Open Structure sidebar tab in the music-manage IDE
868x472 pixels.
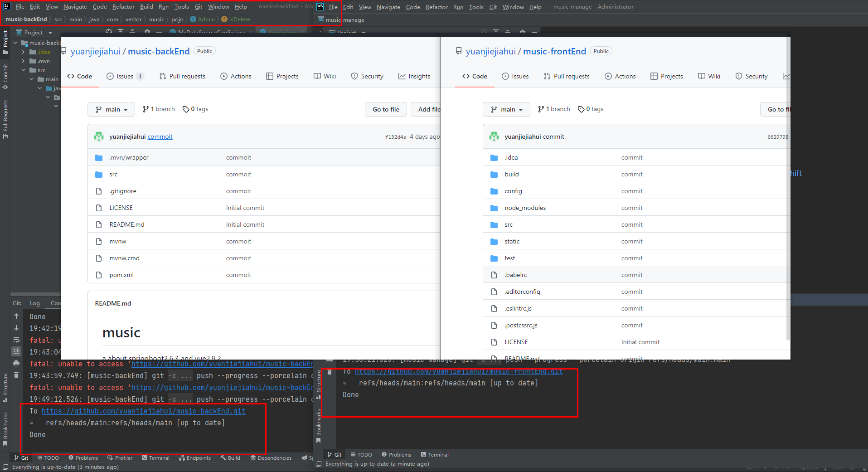point(319,384)
